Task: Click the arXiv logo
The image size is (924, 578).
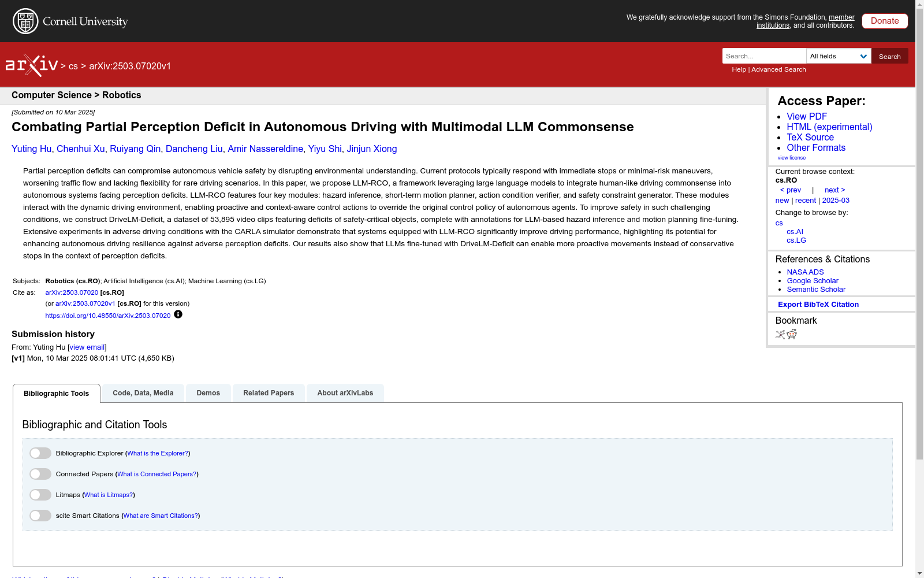Action: click(x=32, y=65)
